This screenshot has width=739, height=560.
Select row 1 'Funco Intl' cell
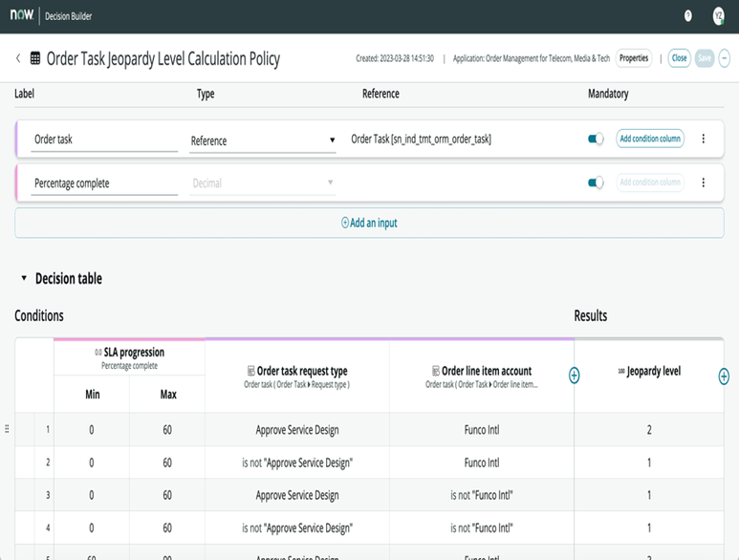pos(482,429)
